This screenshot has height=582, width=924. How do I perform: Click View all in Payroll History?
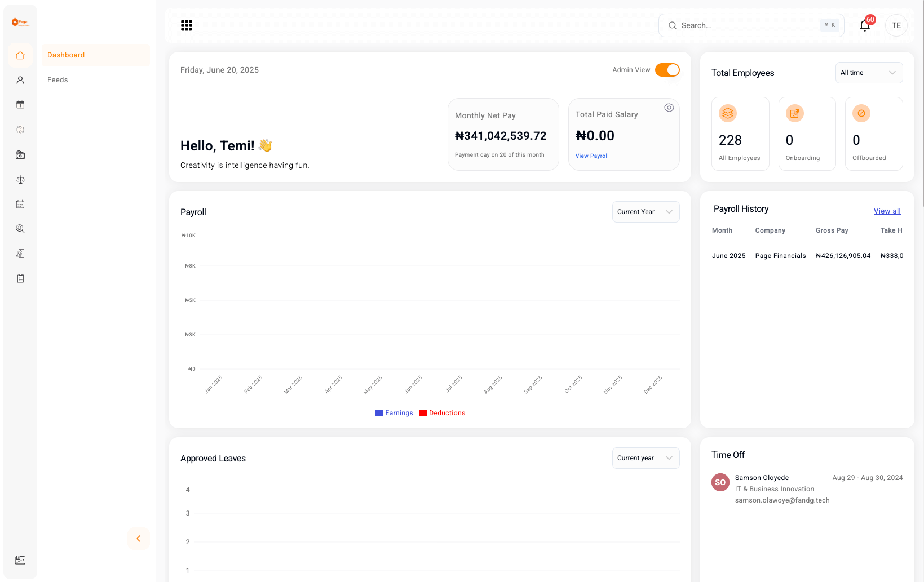tap(887, 211)
